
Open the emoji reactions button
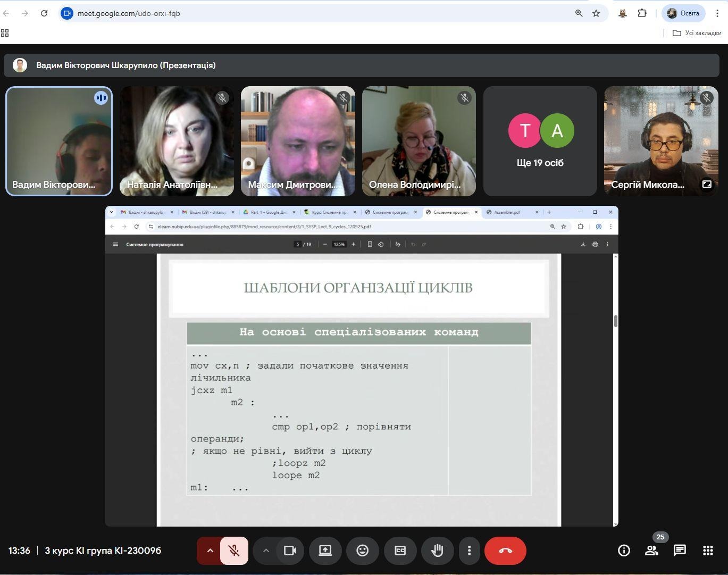coord(362,551)
